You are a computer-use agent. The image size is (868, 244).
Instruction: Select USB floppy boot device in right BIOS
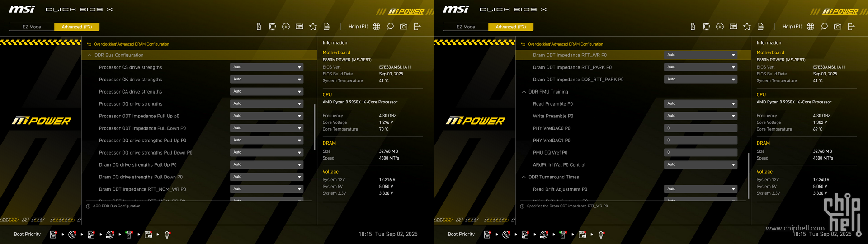582,235
